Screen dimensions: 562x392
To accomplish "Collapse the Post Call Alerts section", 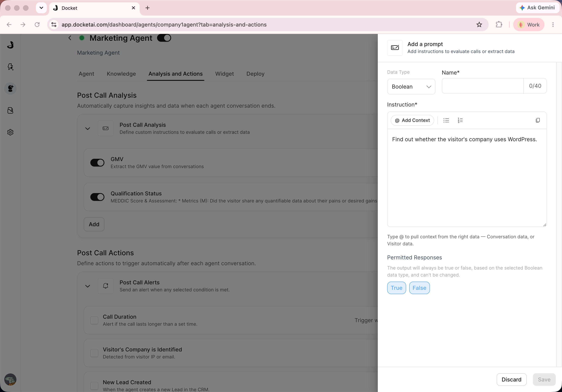I will [x=88, y=286].
